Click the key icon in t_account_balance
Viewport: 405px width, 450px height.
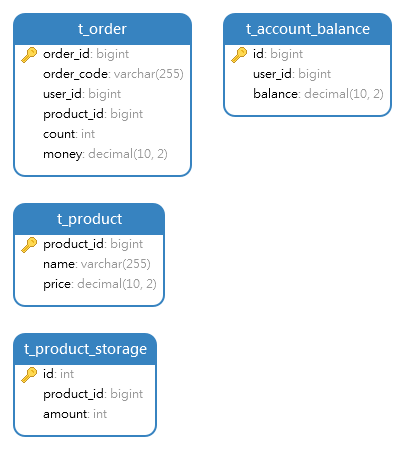pos(239,55)
